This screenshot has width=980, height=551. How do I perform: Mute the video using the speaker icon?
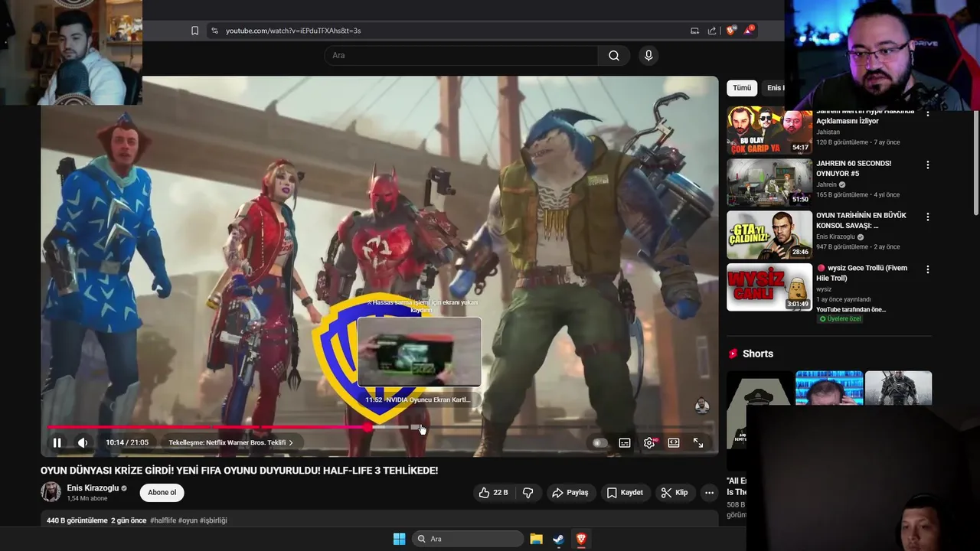(x=83, y=442)
